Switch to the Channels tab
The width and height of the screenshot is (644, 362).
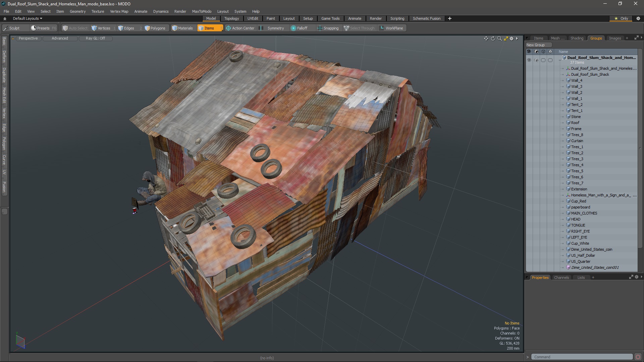(561, 278)
